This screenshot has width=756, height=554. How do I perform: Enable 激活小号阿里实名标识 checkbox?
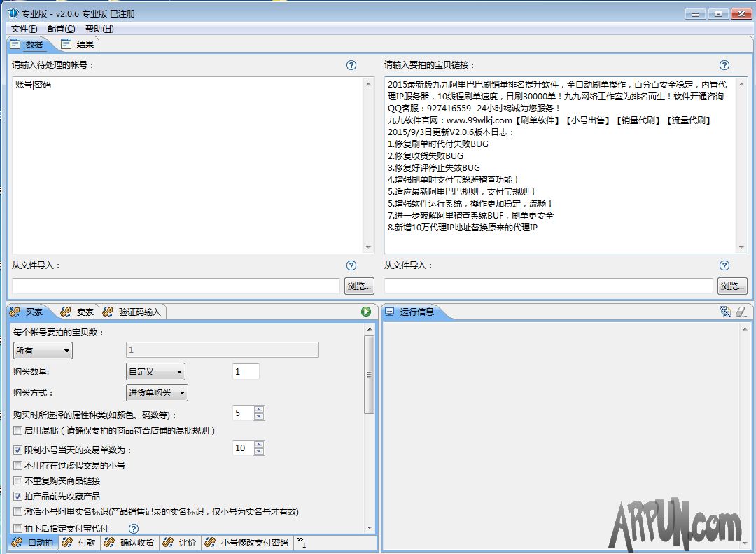[x=17, y=511]
